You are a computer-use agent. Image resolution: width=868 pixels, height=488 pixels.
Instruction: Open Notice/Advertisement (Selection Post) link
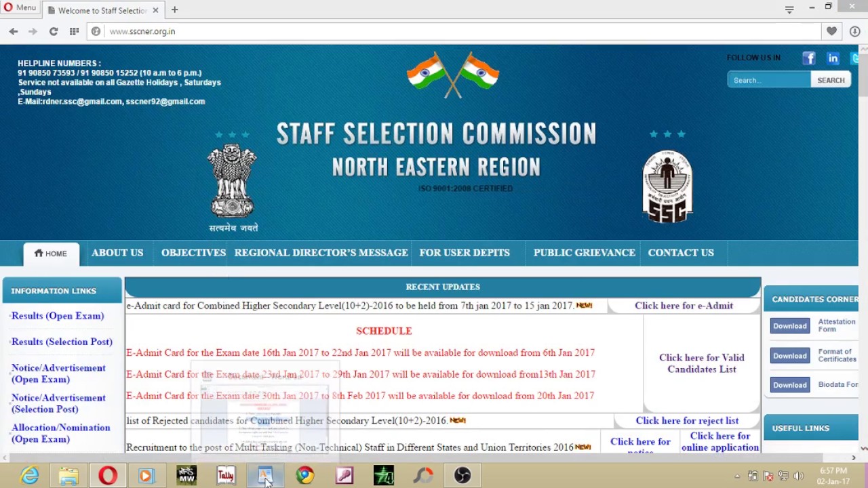(x=58, y=403)
